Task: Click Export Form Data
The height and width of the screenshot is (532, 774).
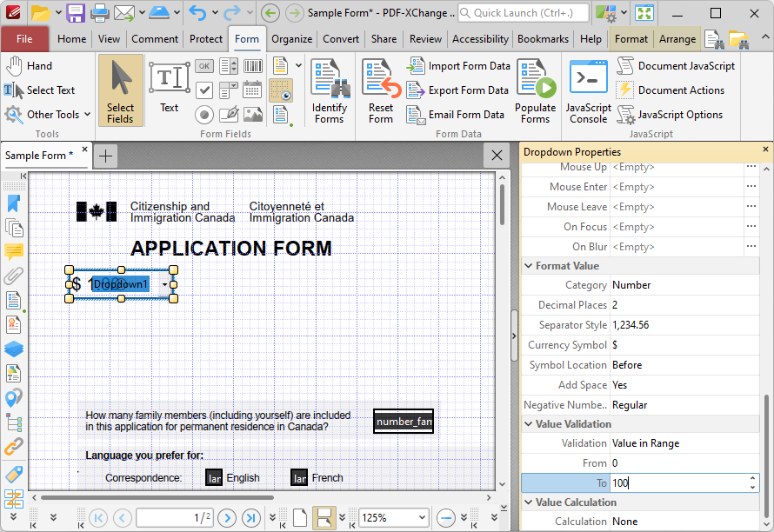Action: (457, 90)
